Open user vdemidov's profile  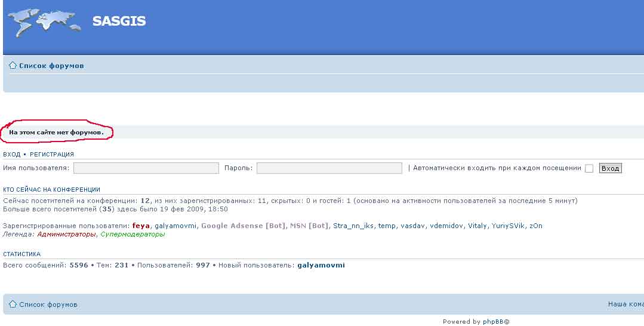click(x=446, y=226)
